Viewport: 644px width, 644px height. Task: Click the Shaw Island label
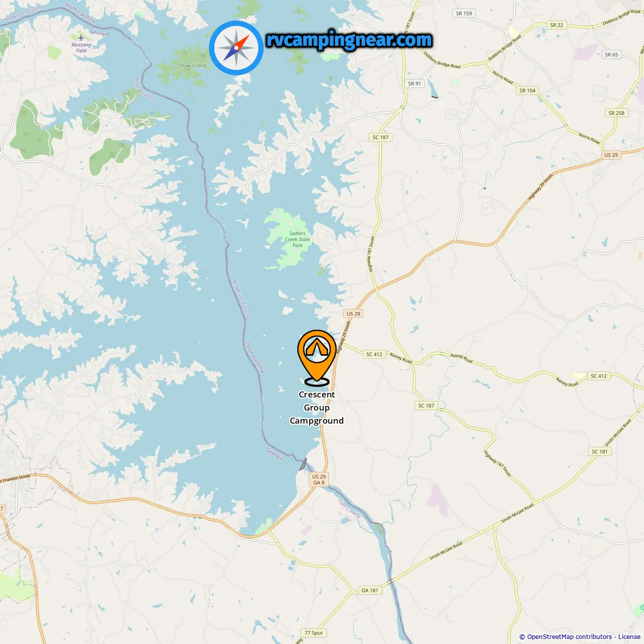(192, 65)
